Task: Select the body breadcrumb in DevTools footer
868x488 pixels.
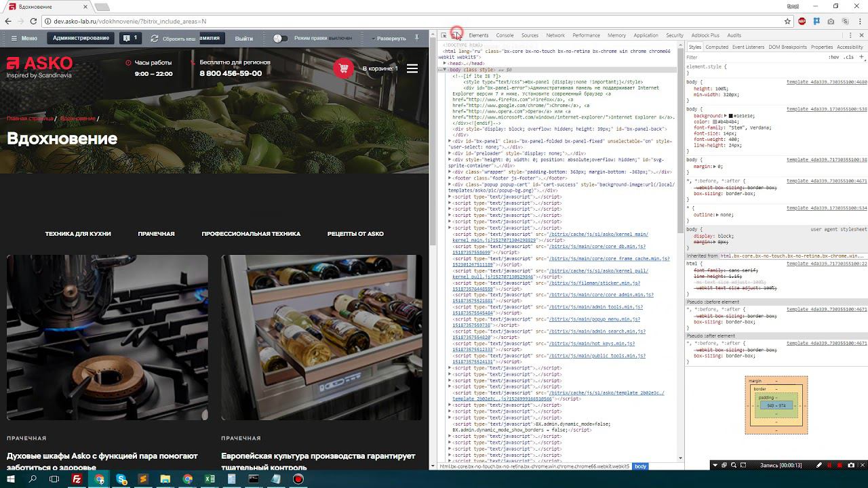Action: click(640, 466)
